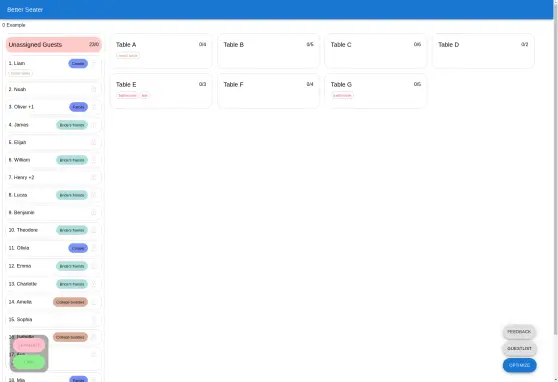Image resolution: width=558 pixels, height=382 pixels.
Task: Click the icon beside Benjamin's row
Action: (94, 213)
